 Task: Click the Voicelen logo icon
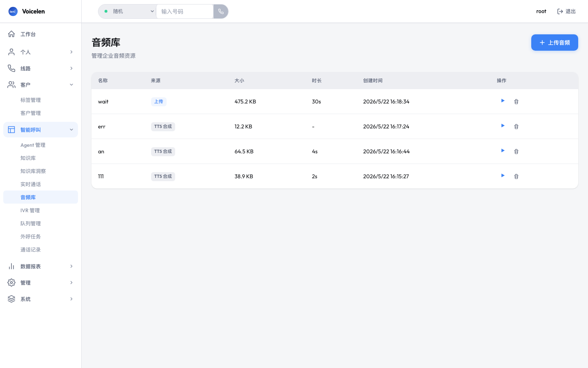[13, 11]
